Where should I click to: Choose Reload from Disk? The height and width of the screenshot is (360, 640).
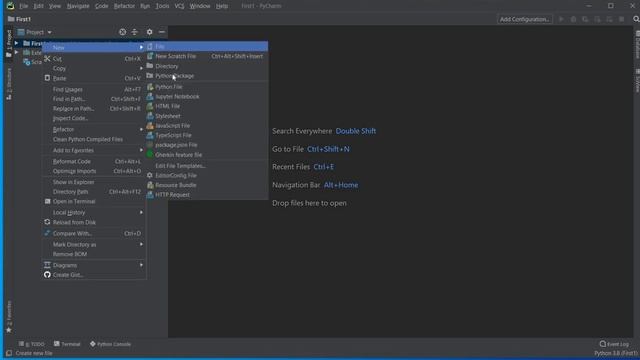tap(94, 222)
